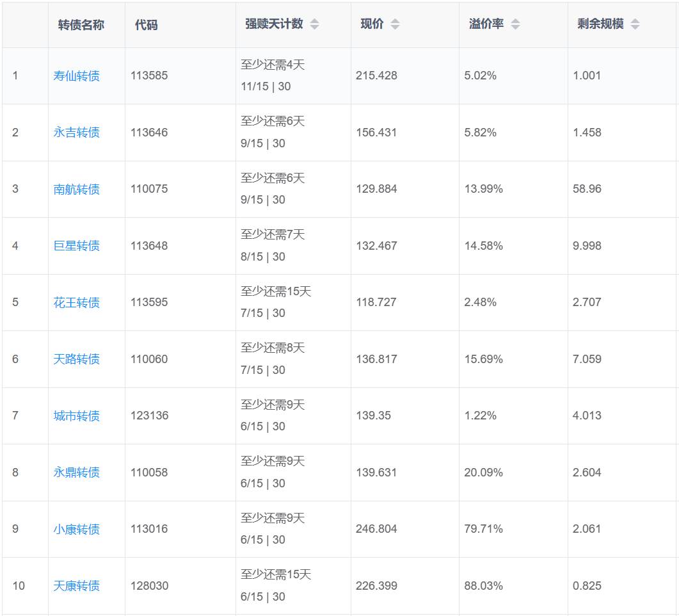
Task: Go to the 天路转债 link
Action: tap(77, 359)
